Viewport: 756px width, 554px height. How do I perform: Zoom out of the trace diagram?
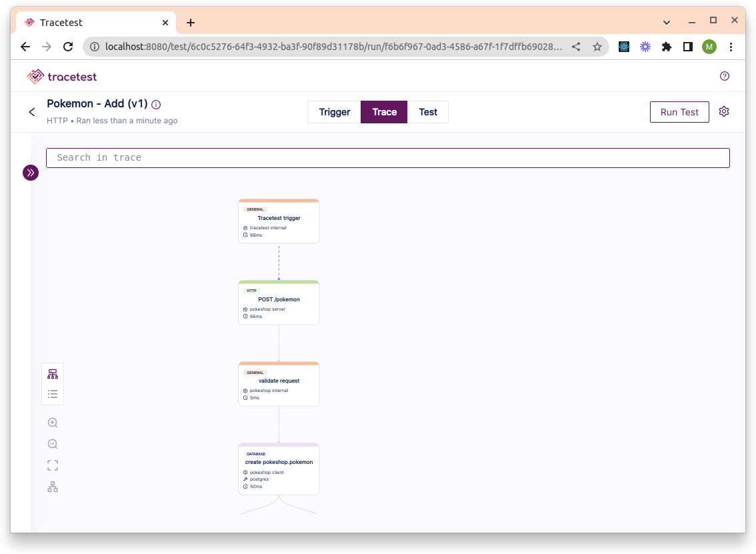(x=53, y=444)
